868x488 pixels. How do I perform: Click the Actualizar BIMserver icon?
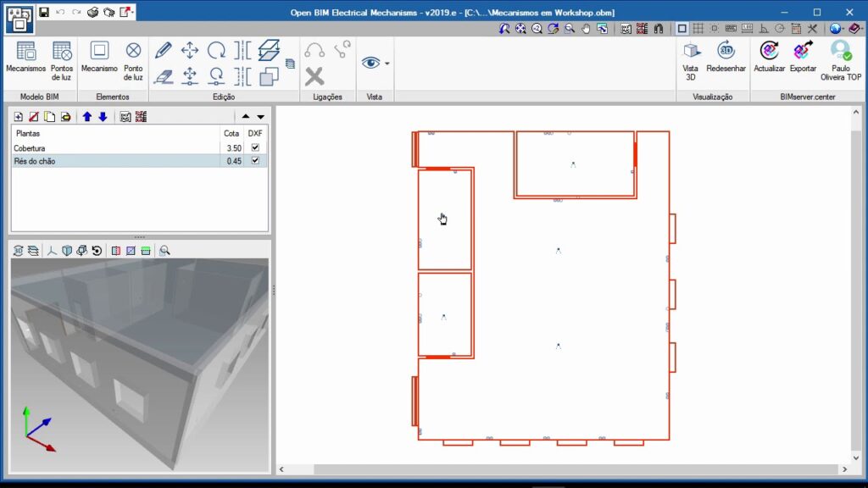[x=769, y=58]
